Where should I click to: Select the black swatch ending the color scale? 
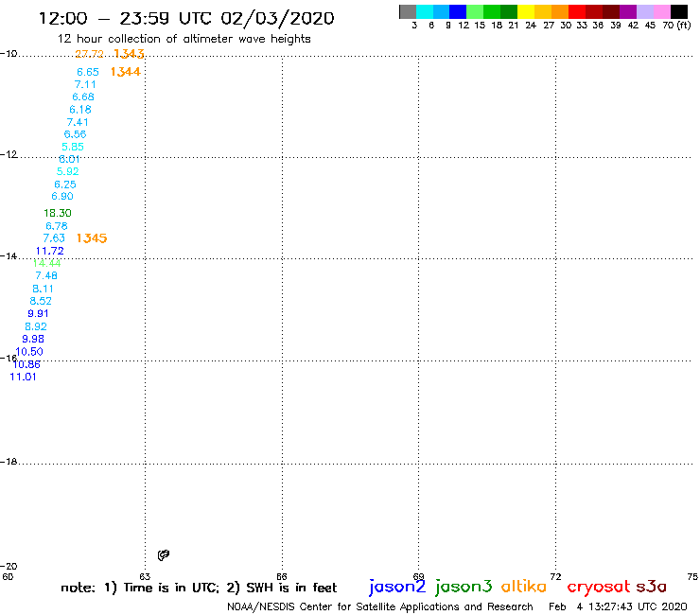pyautogui.click(x=679, y=11)
